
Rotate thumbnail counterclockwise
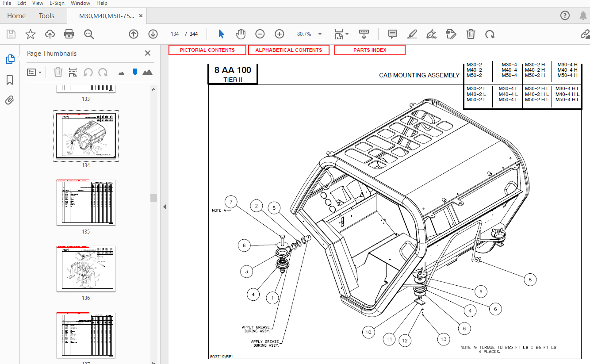[x=88, y=72]
